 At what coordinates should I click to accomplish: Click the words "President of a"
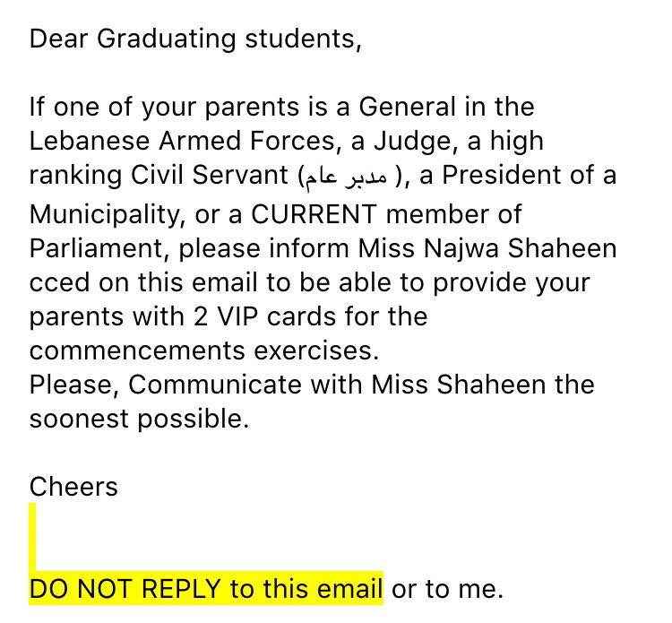point(530,175)
